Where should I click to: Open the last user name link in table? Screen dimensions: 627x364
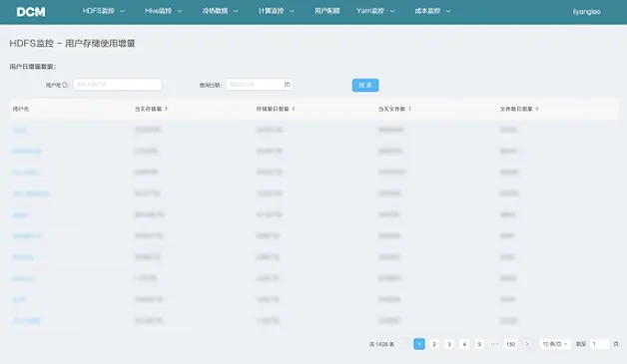[x=26, y=320]
